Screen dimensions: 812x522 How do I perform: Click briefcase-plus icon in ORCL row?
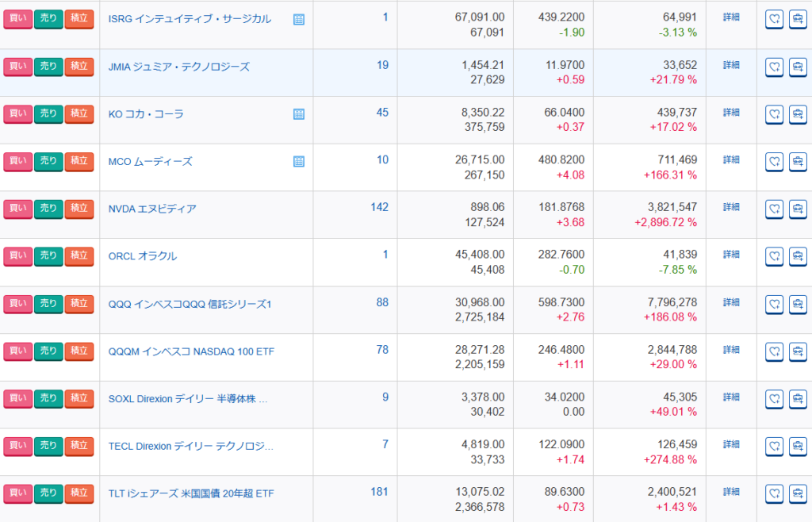(x=798, y=257)
